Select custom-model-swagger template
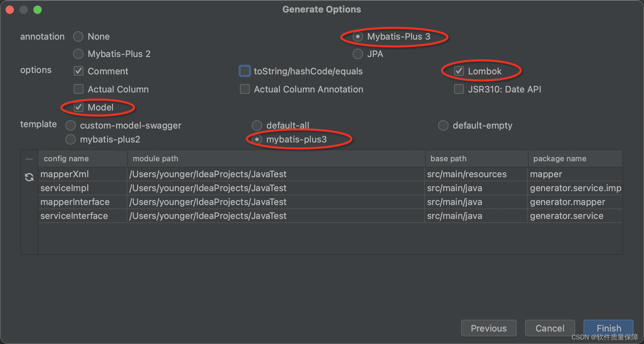644x344 pixels. [71, 125]
